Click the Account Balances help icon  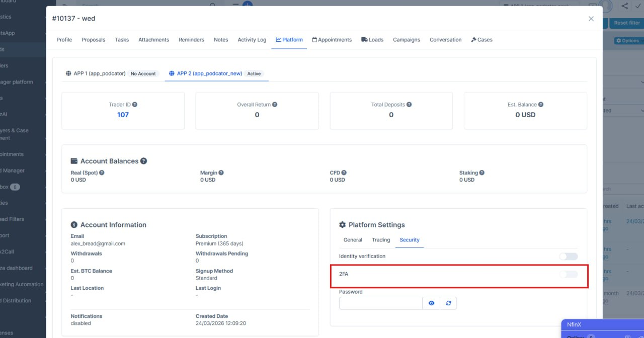143,161
